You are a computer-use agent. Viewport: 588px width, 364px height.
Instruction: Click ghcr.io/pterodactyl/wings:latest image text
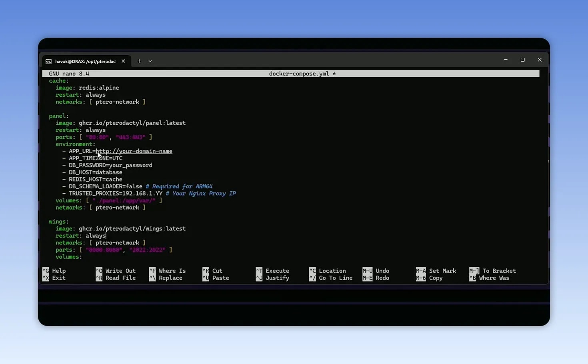coord(132,229)
